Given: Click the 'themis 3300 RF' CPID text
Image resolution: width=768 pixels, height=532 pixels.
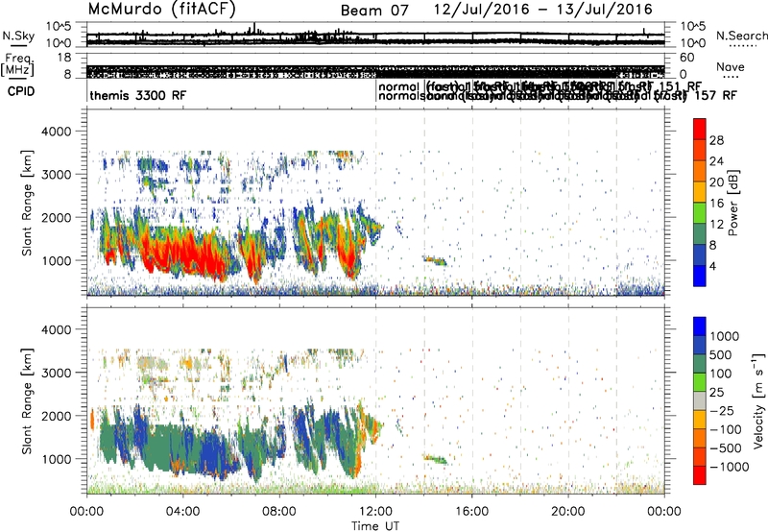Looking at the screenshot, I should click(137, 95).
